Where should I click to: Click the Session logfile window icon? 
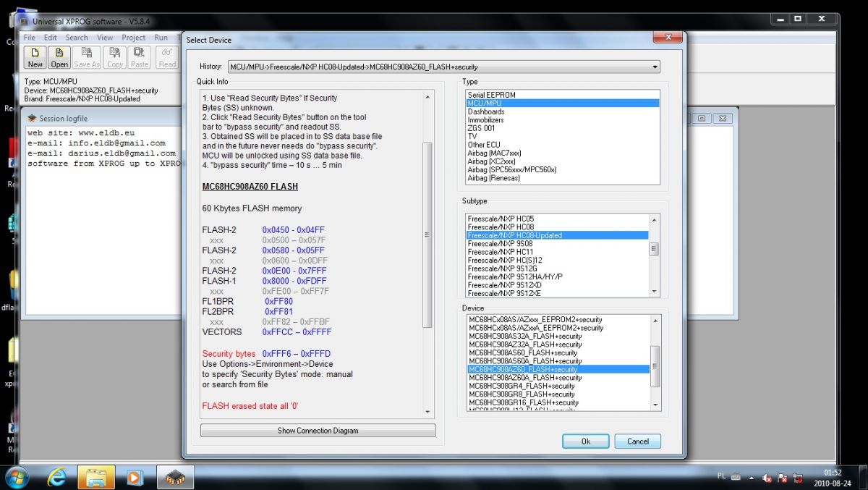32,118
